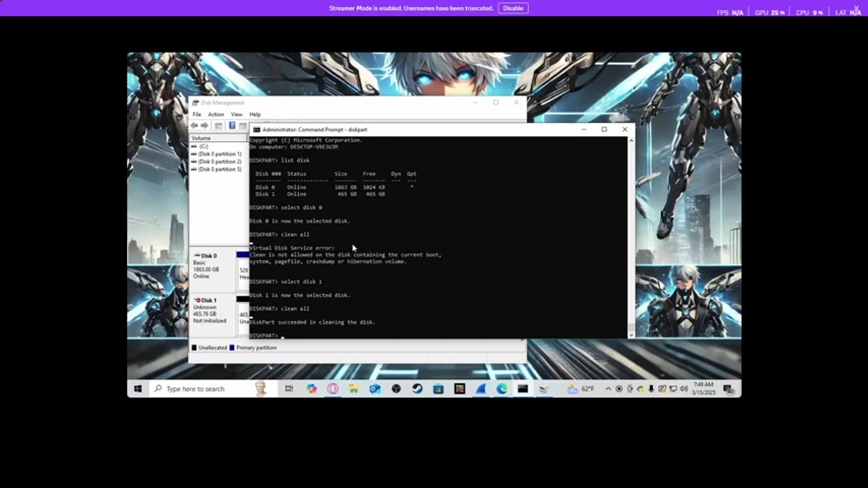Click the Disk 1 unallocated space block
Screen dimensions: 868x488
click(242, 315)
